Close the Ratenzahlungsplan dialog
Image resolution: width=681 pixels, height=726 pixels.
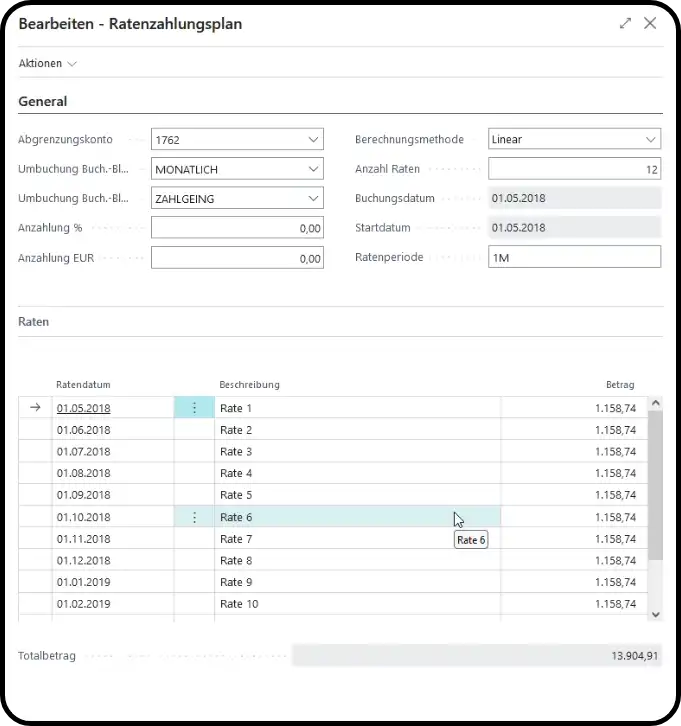[x=650, y=23]
